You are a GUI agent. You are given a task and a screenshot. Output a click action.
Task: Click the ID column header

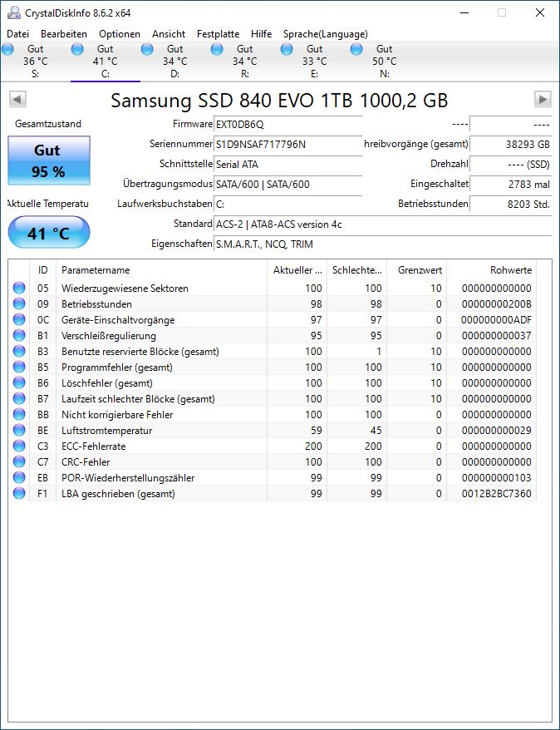[x=43, y=270]
